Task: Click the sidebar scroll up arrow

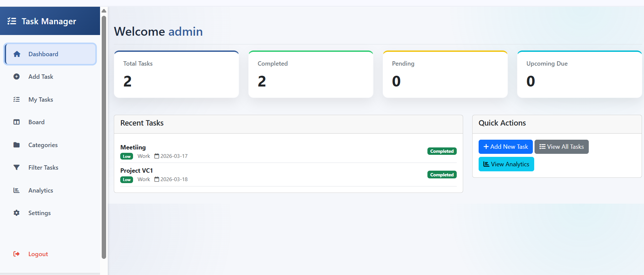Action: pyautogui.click(x=104, y=11)
